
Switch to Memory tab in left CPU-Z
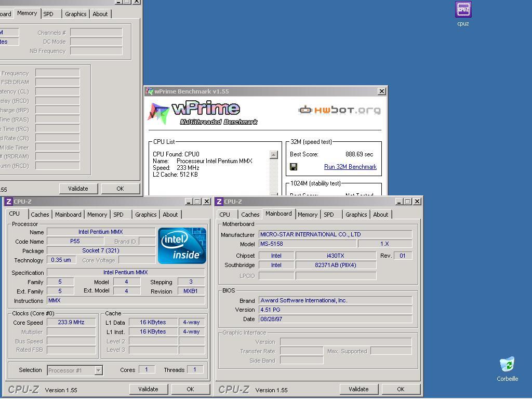(97, 215)
